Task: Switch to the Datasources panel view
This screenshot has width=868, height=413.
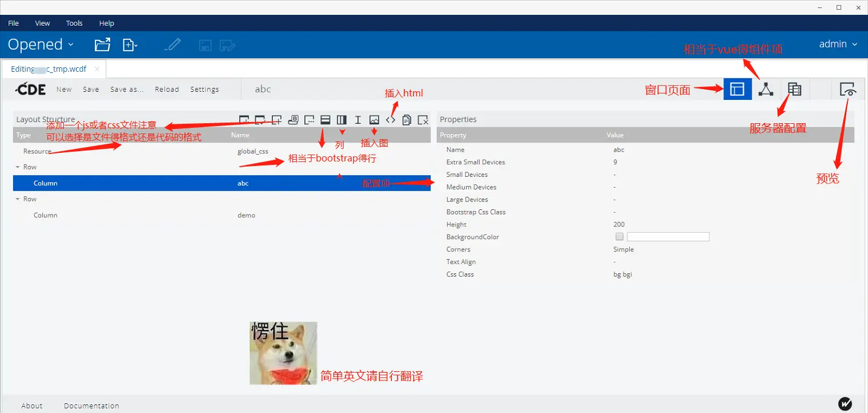Action: click(x=794, y=89)
